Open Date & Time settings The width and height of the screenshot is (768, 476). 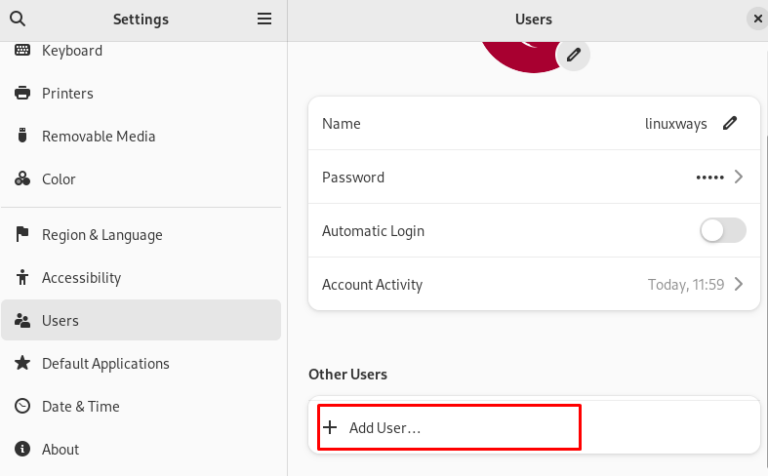click(x=80, y=407)
